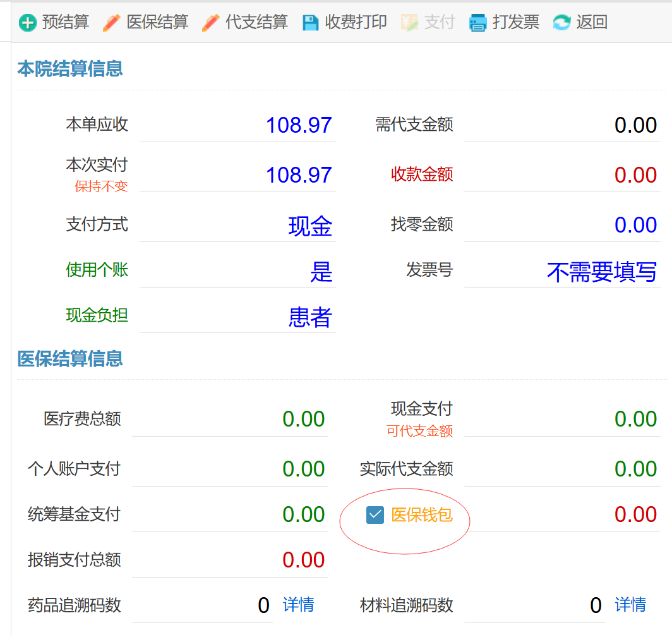672x637 pixels.
Task: Focus the 需代支金额 field
Action: pos(562,125)
